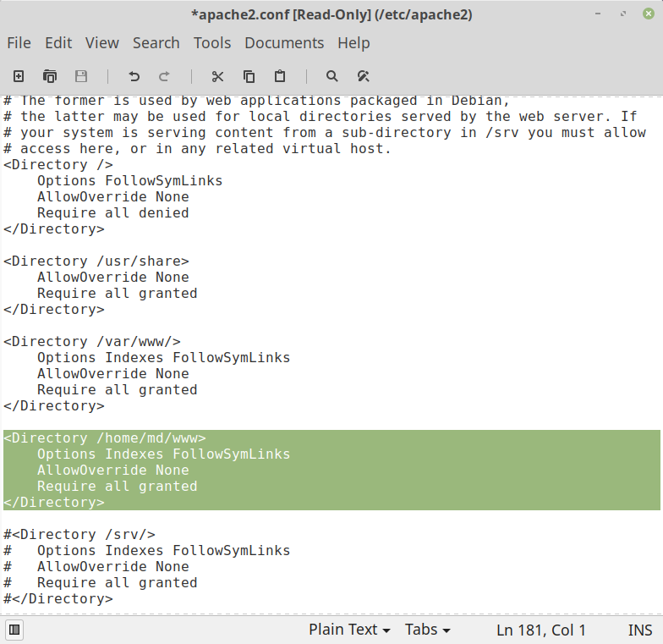
Task: Toggle INS insert mode indicator
Action: tap(639, 630)
